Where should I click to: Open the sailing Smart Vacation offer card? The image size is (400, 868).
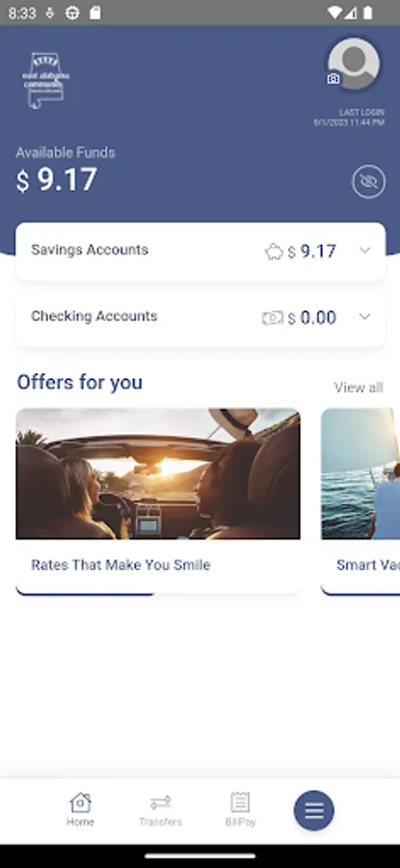360,502
